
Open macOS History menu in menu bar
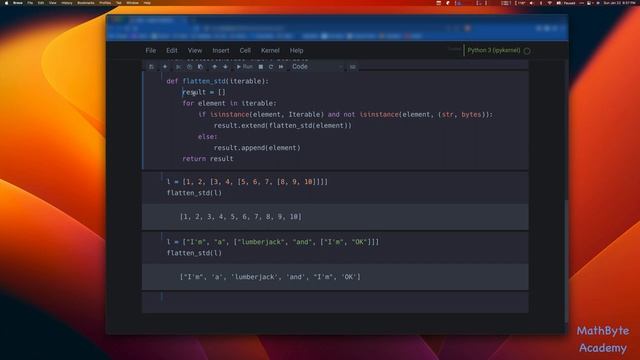67,3
